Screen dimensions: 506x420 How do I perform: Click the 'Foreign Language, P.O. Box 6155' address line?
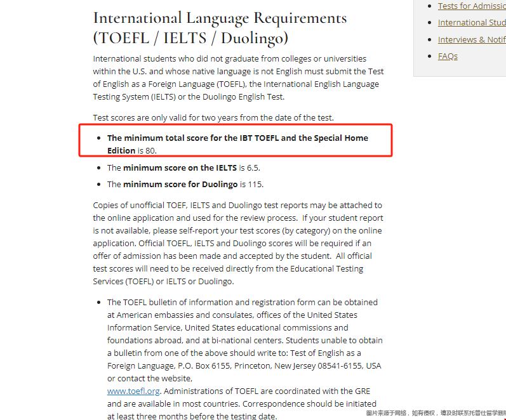(x=244, y=366)
